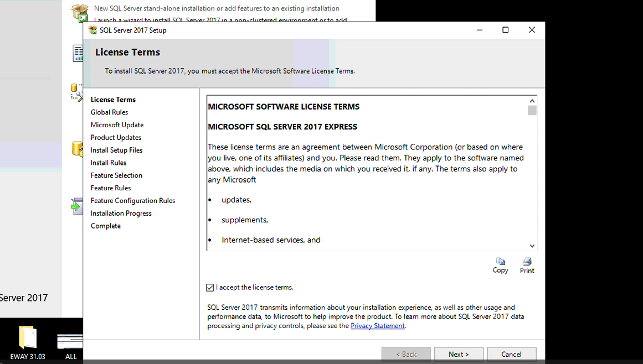Open the Privacy Statement link

(378, 325)
